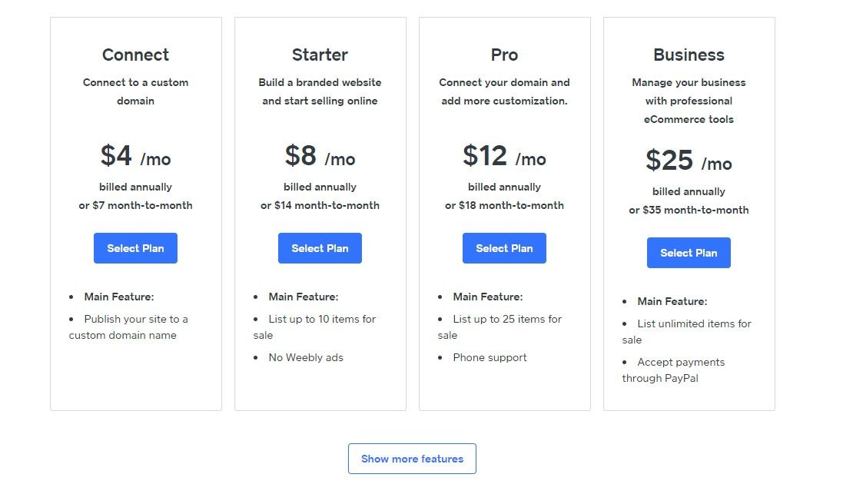Select the Starter plan
The width and height of the screenshot is (843, 504).
click(320, 248)
